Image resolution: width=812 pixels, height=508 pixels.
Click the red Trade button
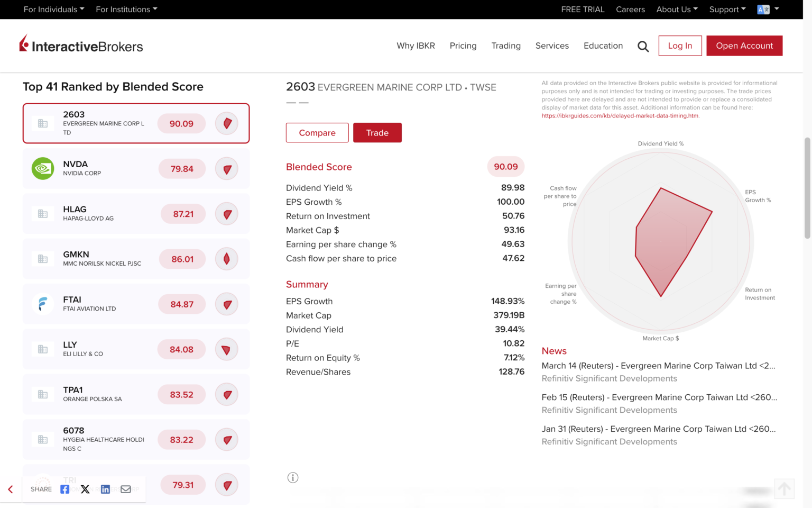[x=377, y=133]
